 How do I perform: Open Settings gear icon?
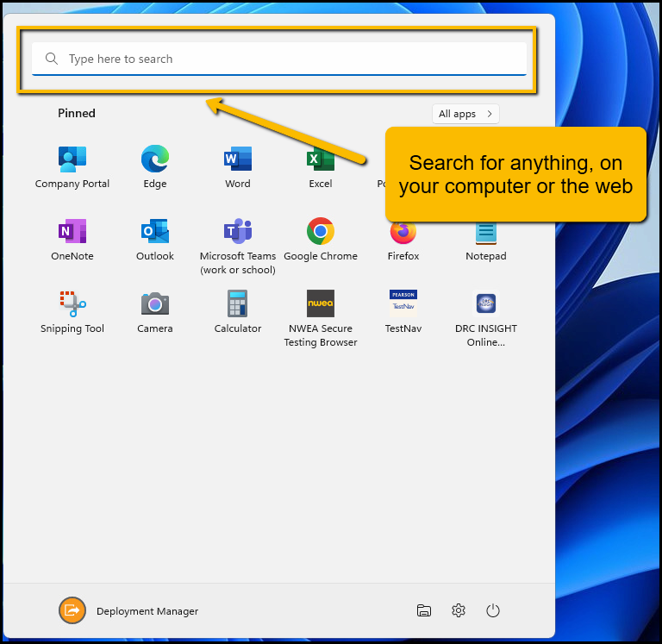click(459, 610)
